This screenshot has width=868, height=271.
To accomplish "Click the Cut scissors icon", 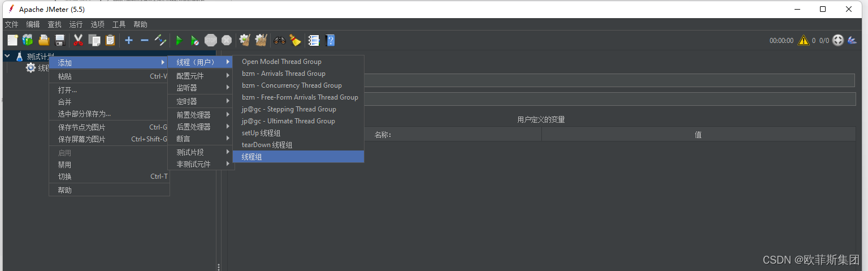I will click(78, 40).
